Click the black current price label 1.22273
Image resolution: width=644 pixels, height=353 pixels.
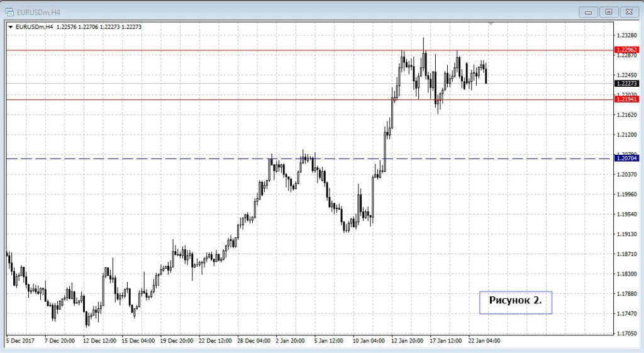[627, 83]
